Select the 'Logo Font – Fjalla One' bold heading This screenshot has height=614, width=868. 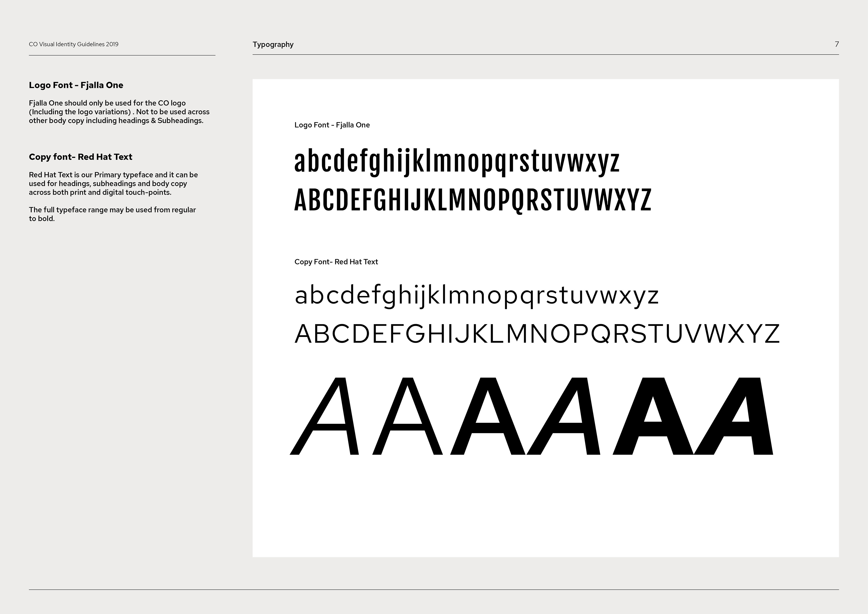tap(76, 85)
